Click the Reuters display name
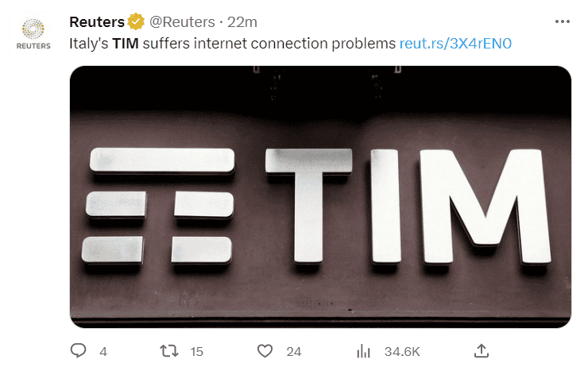 click(97, 22)
